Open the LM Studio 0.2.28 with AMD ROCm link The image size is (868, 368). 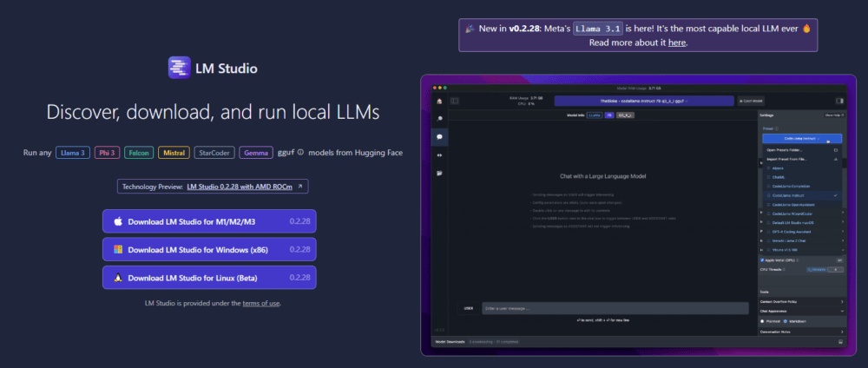(240, 187)
